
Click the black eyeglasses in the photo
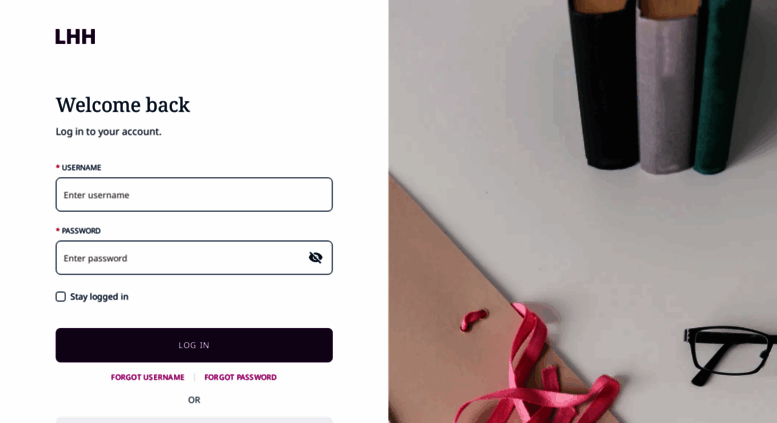point(728,353)
